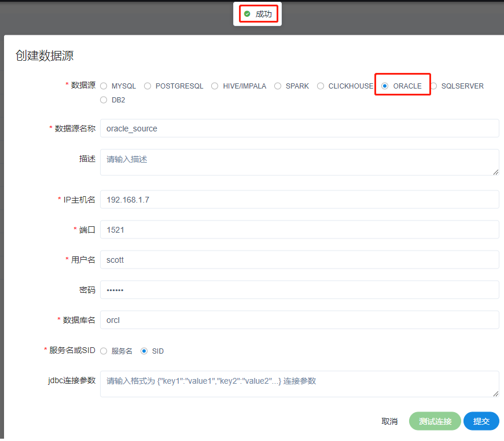This screenshot has height=441, width=504.
Task: Click the blue 提交 submit button
Action: pos(481,421)
